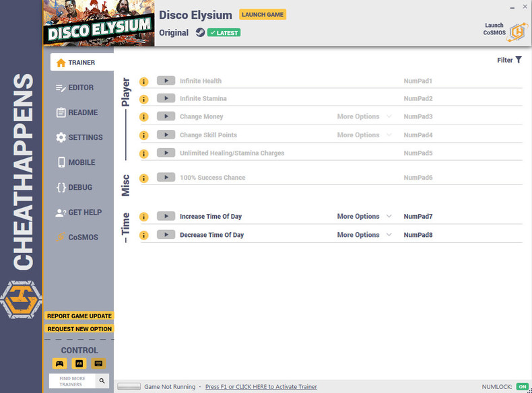Open the Filter funnel icon
Viewport: 532px width, 393px height.
[519, 60]
